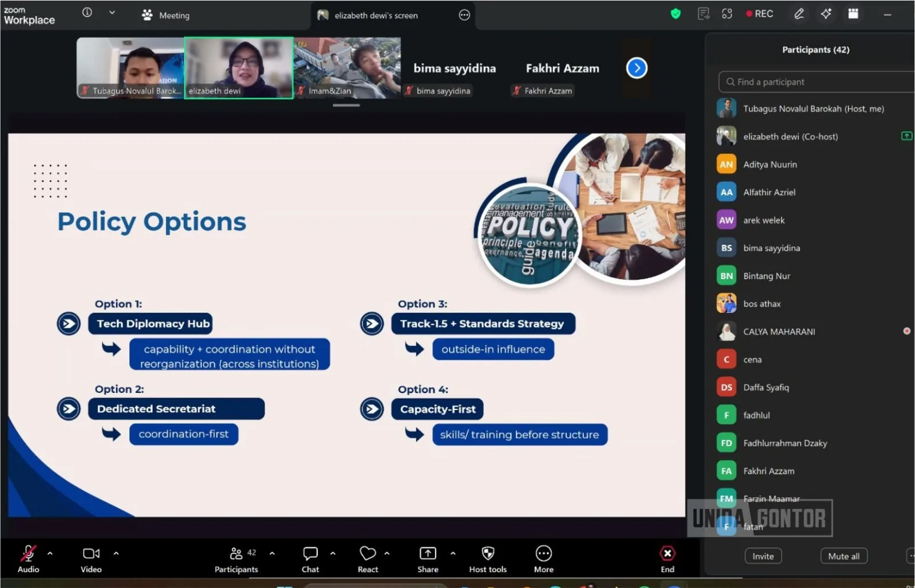Click AN avatar for Aditya Nuurin

click(x=726, y=164)
